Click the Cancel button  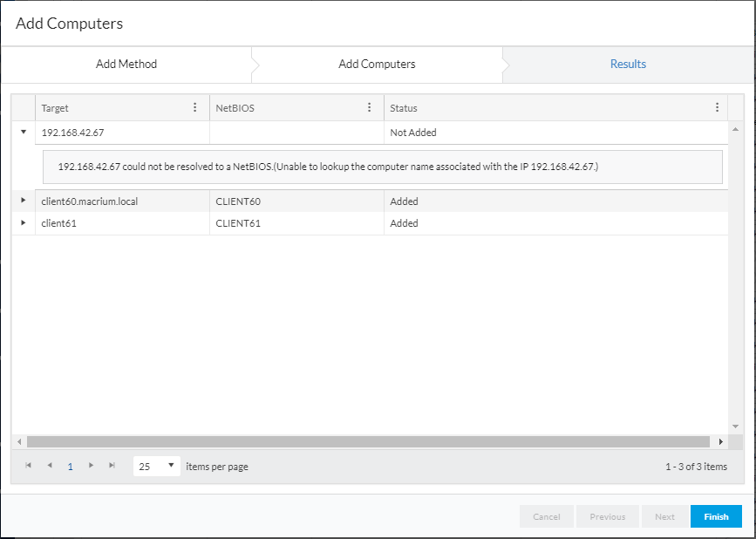[547, 516]
